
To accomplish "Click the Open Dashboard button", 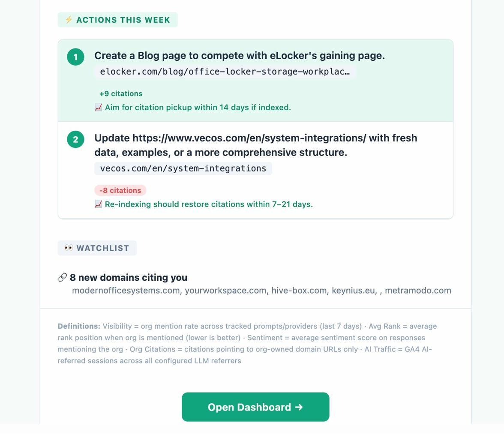I will click(x=255, y=407).
